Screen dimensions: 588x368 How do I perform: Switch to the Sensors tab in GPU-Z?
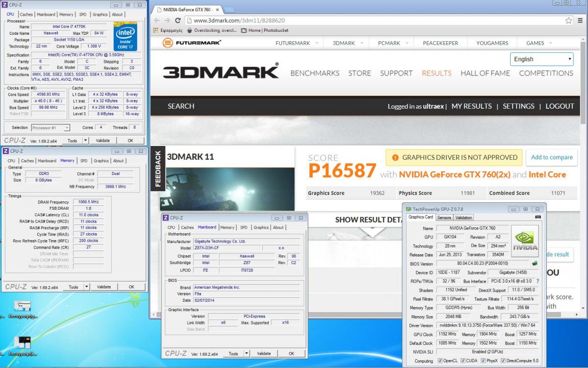pos(444,218)
